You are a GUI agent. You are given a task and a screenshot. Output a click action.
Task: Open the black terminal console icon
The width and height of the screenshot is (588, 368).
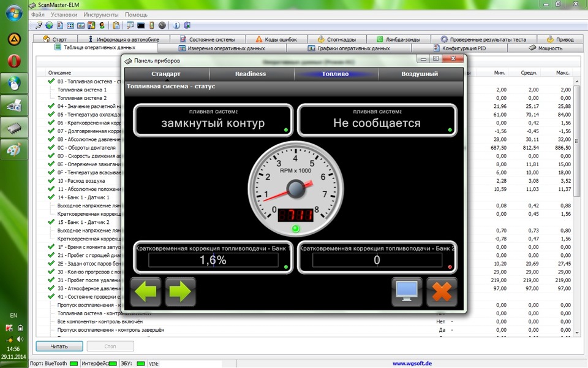pyautogui.click(x=141, y=25)
